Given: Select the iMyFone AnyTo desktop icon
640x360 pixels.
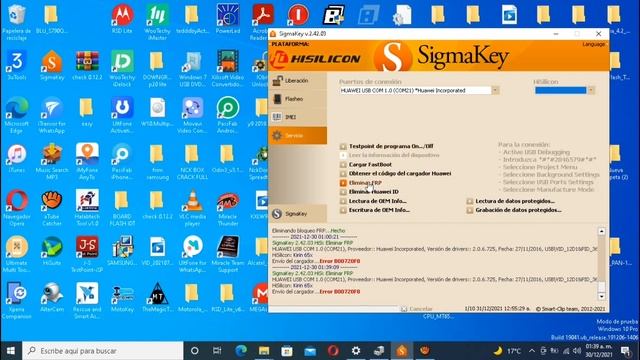Looking at the screenshot, I should click(x=87, y=161).
